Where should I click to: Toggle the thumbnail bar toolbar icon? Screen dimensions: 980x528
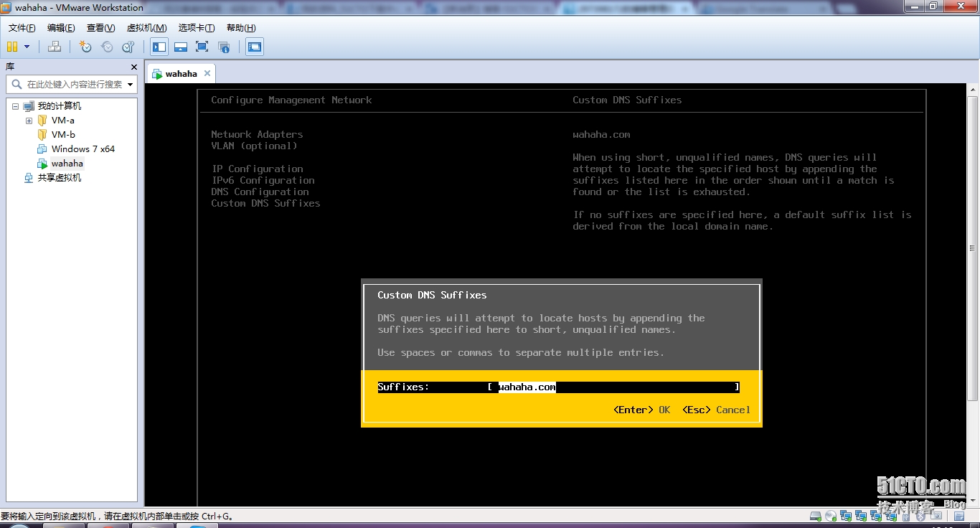pos(181,47)
